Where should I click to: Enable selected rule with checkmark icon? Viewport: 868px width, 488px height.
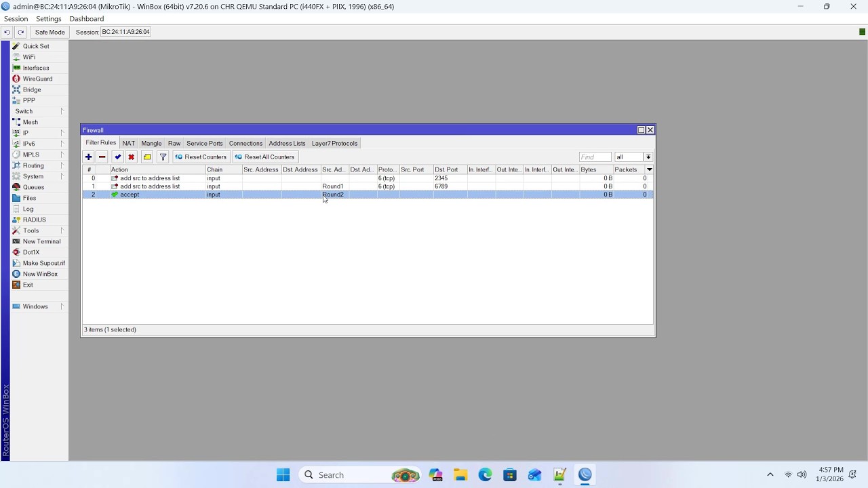pyautogui.click(x=118, y=157)
